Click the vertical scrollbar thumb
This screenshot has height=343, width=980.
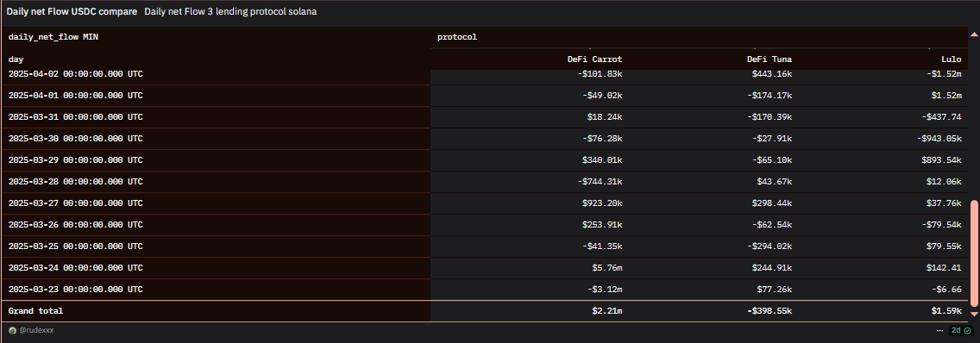[974, 253]
